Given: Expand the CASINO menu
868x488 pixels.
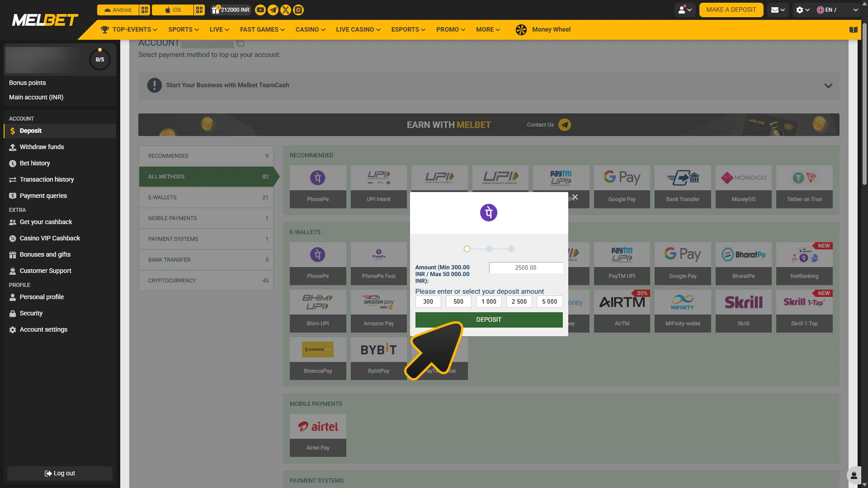Looking at the screenshot, I should click(311, 30).
